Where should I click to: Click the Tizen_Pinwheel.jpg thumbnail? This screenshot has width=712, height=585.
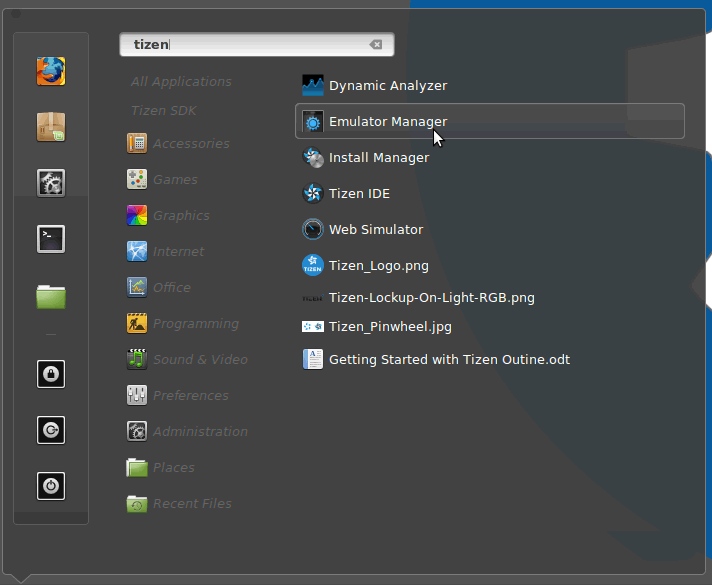coord(313,327)
